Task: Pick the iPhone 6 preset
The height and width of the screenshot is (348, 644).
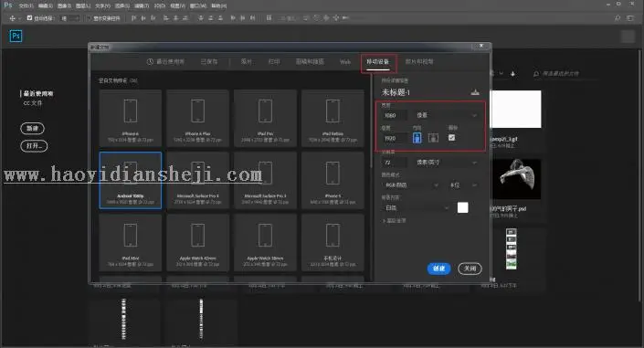Action: point(131,118)
